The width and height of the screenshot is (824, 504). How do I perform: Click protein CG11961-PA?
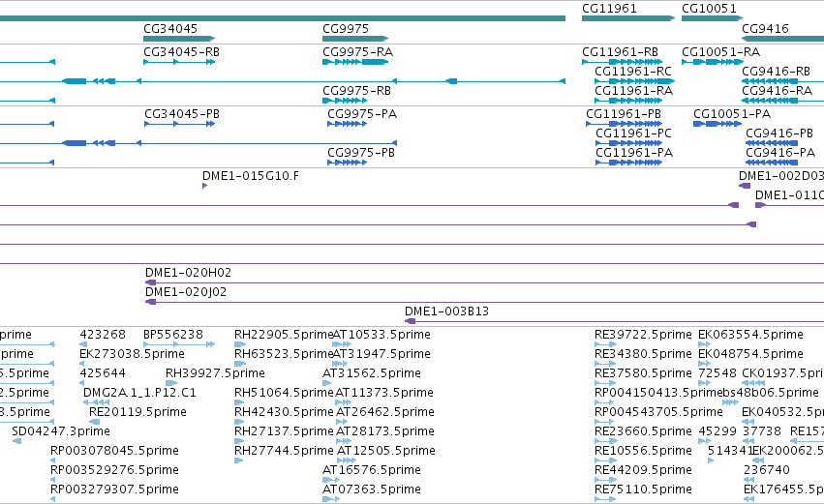pos(634,152)
